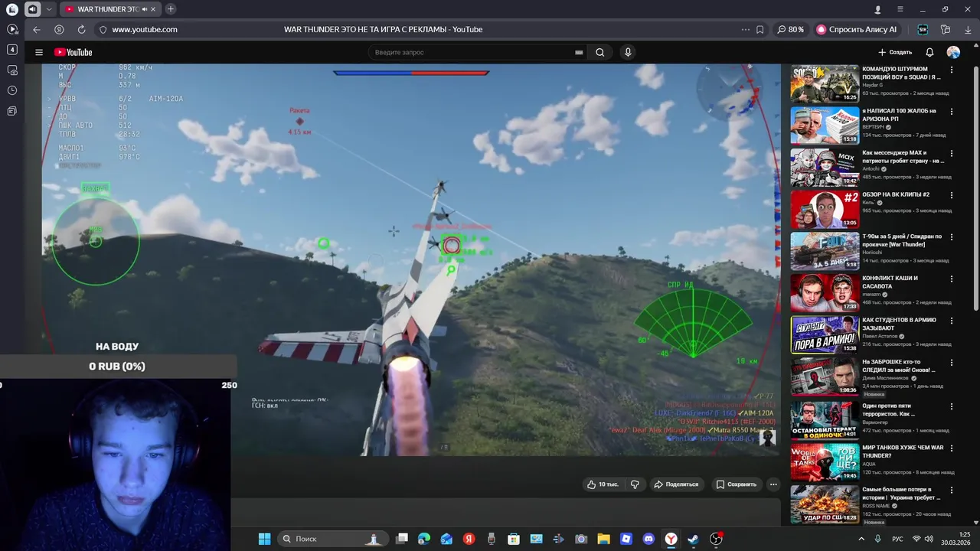The height and width of the screenshot is (551, 980).
Task: Open thumbnail of 'ОБЗОР НА ВК КЛИПЫ #2'
Action: coord(825,210)
